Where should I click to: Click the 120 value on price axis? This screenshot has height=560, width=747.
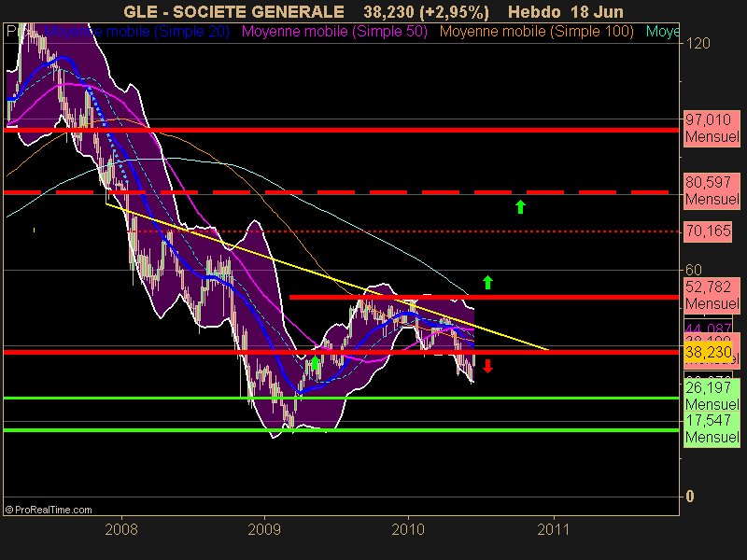(698, 44)
